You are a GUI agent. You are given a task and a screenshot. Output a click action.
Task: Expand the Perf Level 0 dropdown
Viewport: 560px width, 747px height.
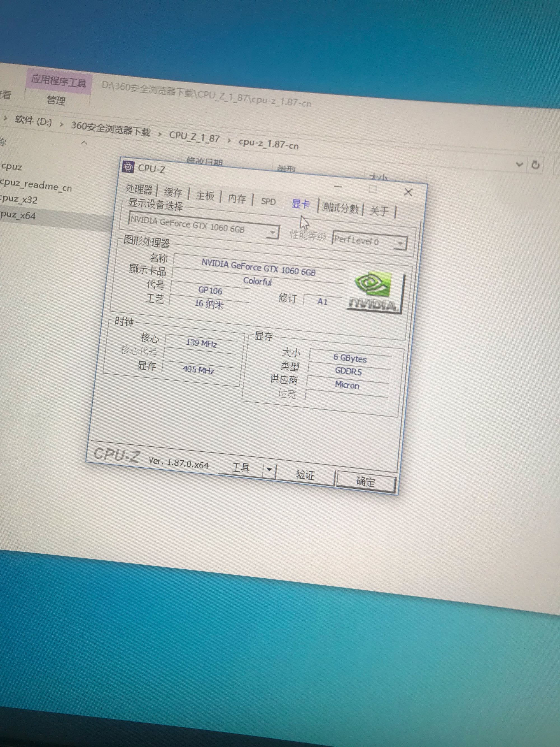(x=400, y=243)
